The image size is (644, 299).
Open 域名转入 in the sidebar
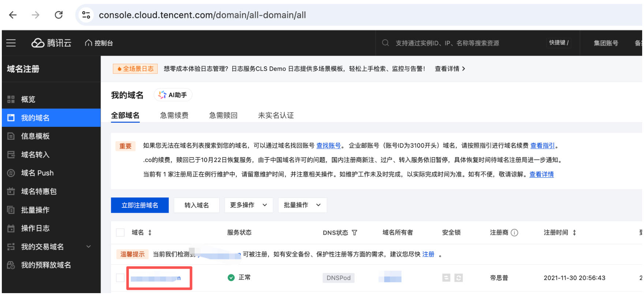35,155
